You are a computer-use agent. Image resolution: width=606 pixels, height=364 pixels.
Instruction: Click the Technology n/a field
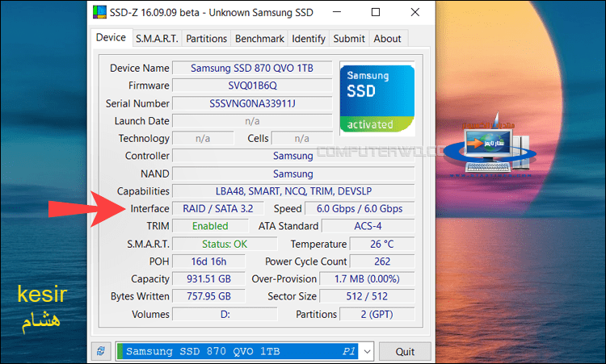(203, 138)
